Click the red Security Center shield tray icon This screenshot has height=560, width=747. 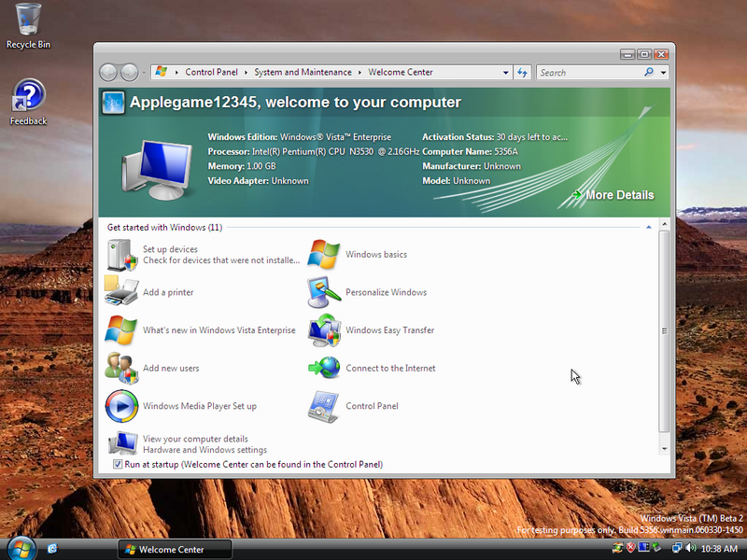(631, 548)
